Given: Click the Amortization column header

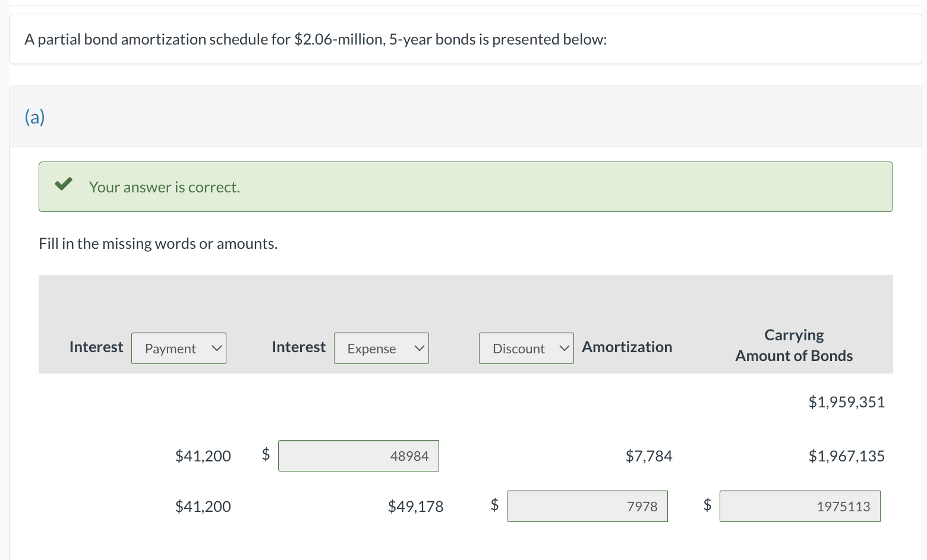Looking at the screenshot, I should (627, 347).
